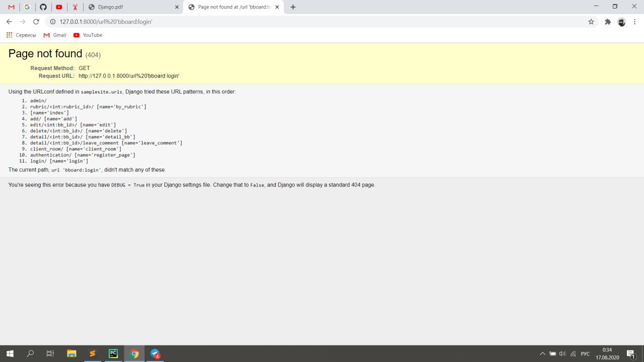Bookmark this page with the star icon
The height and width of the screenshot is (362, 644).
click(x=591, y=22)
